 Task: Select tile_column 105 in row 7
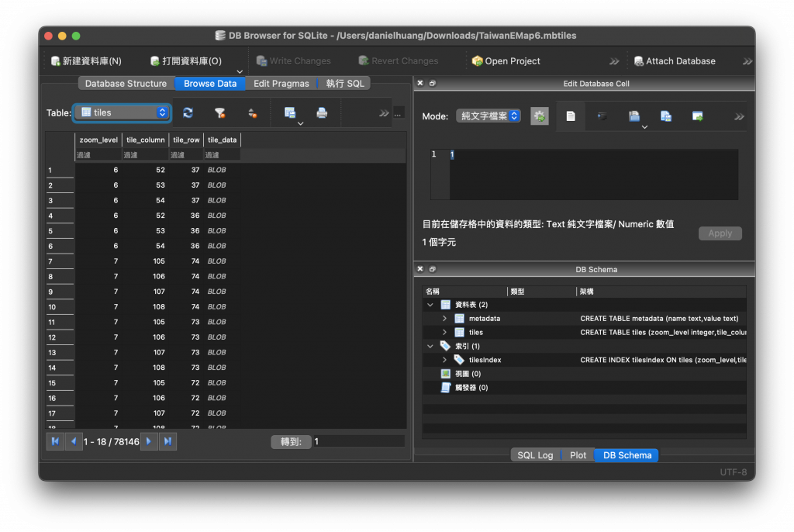(x=145, y=261)
